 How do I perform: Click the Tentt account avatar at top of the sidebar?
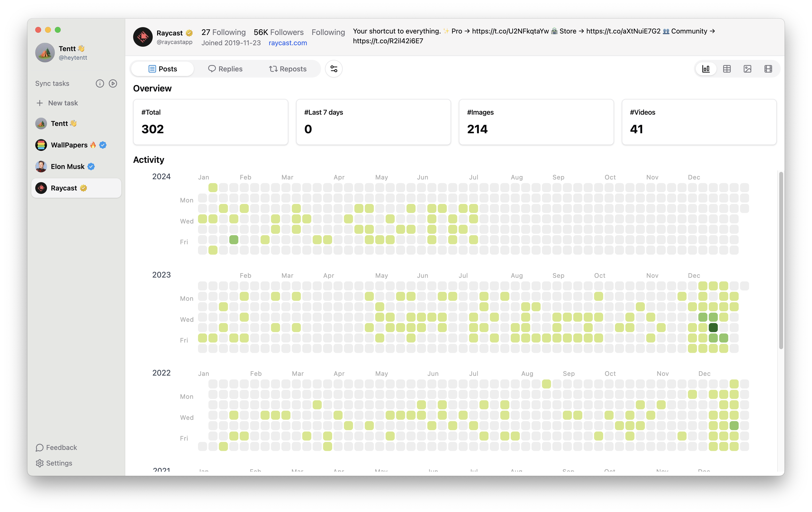[45, 52]
